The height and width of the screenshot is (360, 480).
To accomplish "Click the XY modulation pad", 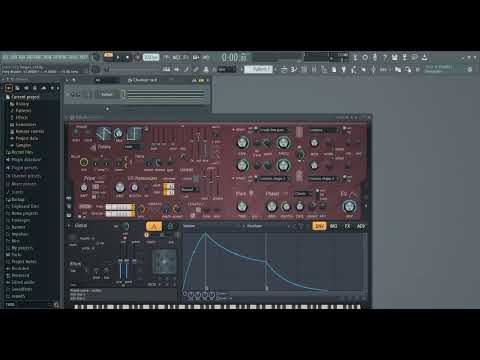I will (x=164, y=262).
